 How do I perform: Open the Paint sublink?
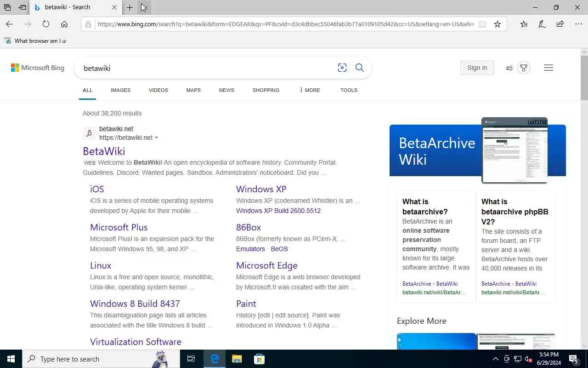246,304
